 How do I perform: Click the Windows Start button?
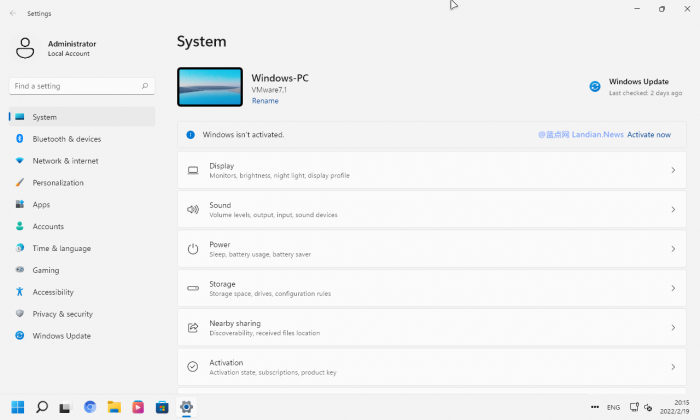18,407
